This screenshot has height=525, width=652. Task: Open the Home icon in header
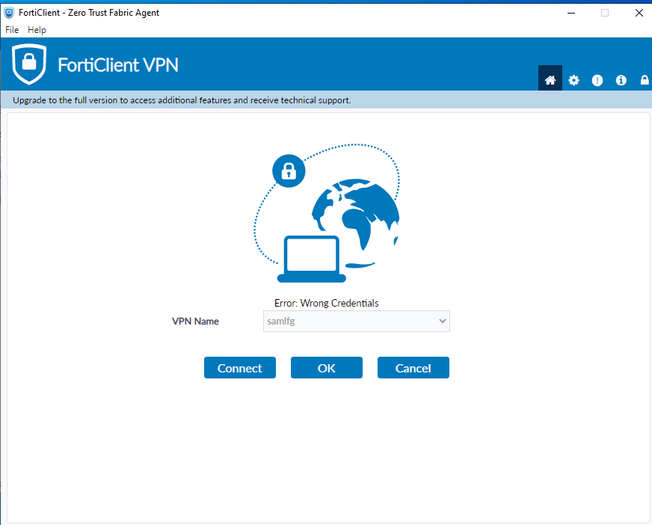[550, 80]
